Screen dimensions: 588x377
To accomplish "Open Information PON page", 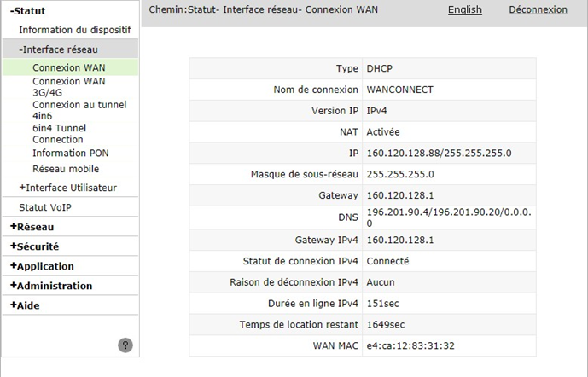I will tap(70, 154).
